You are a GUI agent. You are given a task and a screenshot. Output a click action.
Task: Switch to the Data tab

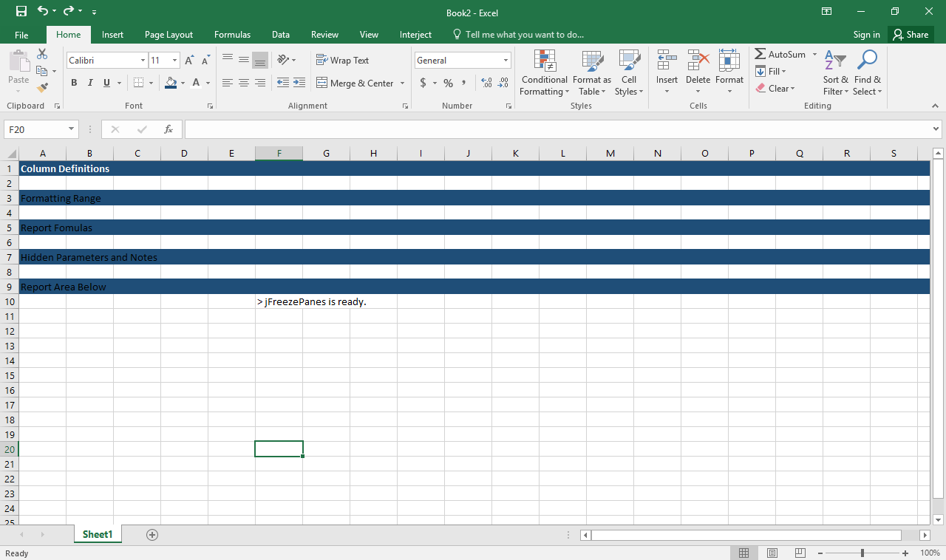pyautogui.click(x=280, y=35)
